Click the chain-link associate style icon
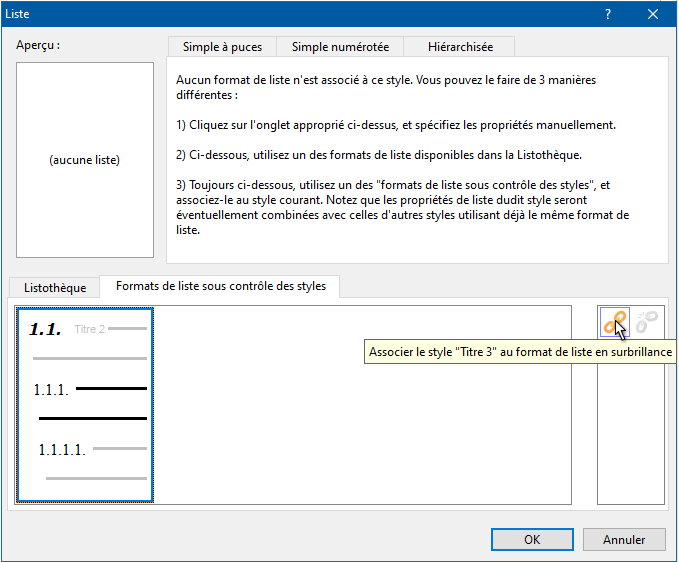679x562 pixels. pos(615,321)
